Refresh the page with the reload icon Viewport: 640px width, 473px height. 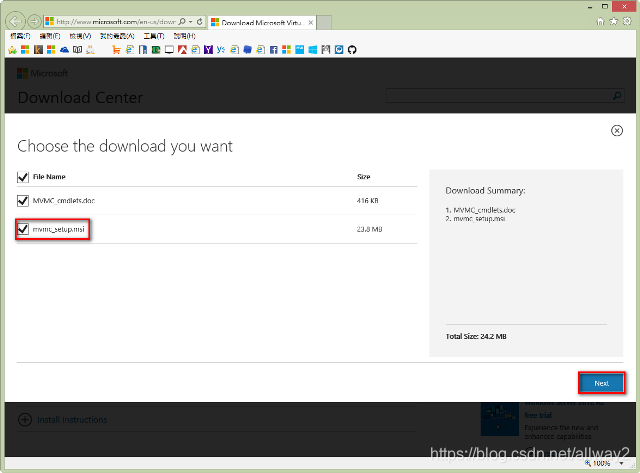pyautogui.click(x=200, y=22)
